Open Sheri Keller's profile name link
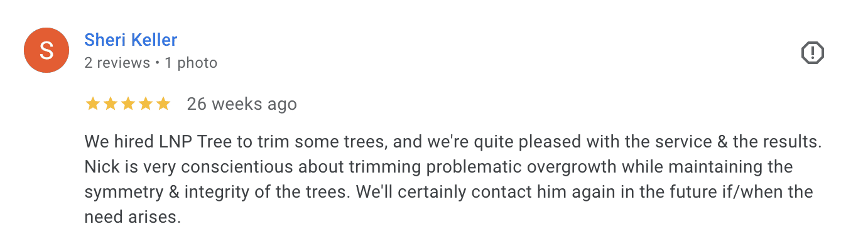This screenshot has width=868, height=251. pyautogui.click(x=131, y=40)
